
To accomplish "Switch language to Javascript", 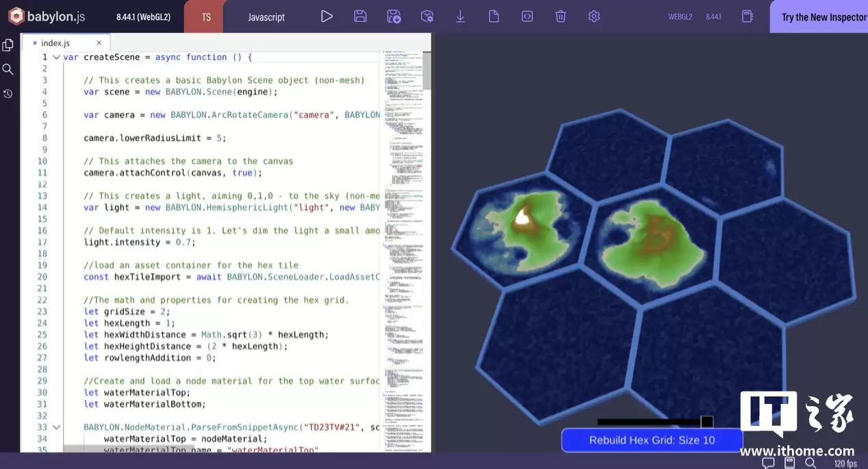I will click(266, 17).
